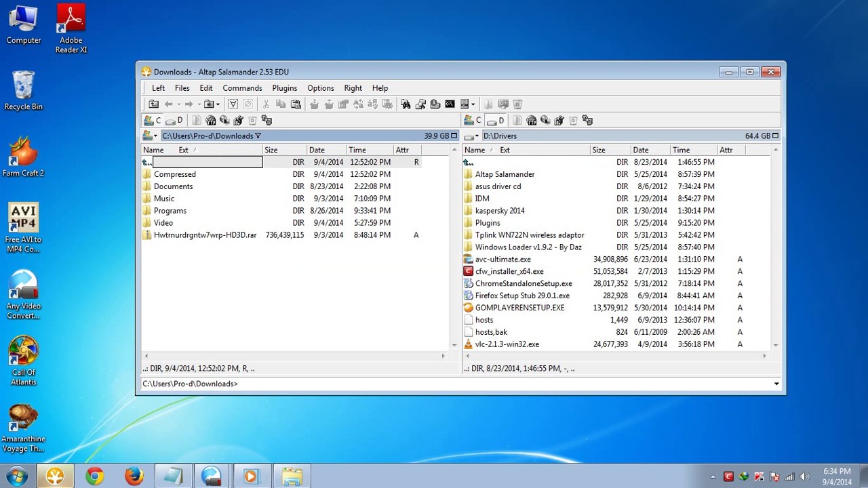Open Farm Craft 2 desktop shortcut
The height and width of the screenshot is (488, 868).
[23, 157]
